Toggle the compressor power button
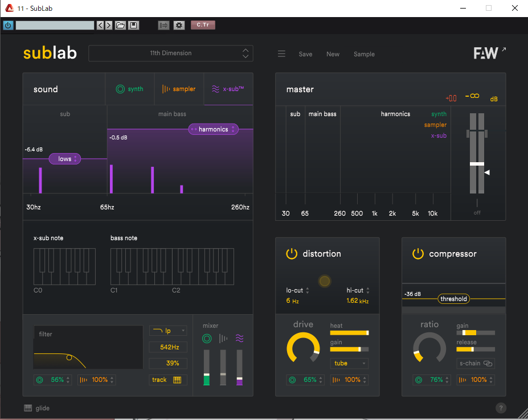 click(x=418, y=254)
